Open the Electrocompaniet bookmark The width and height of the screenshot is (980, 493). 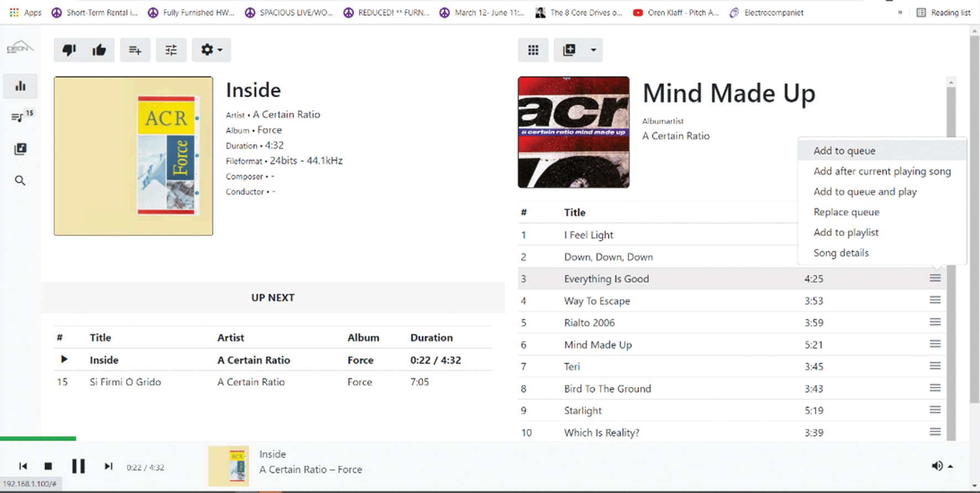point(767,12)
